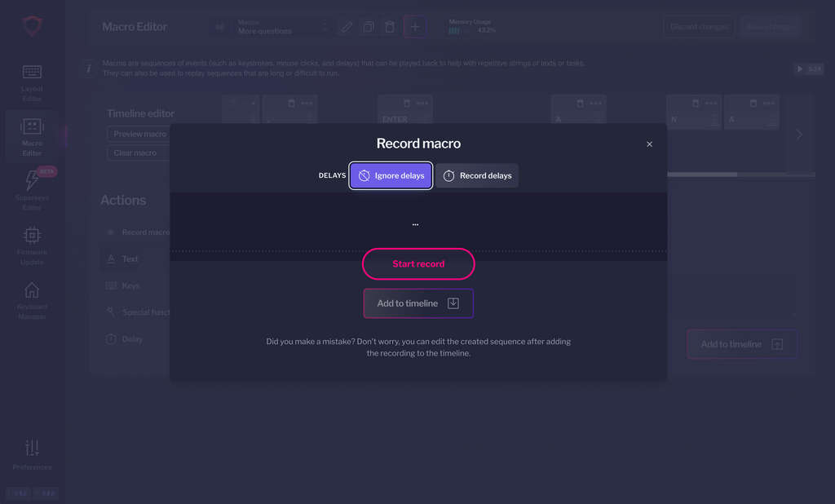Click Add to timeline in the dialog

[418, 303]
